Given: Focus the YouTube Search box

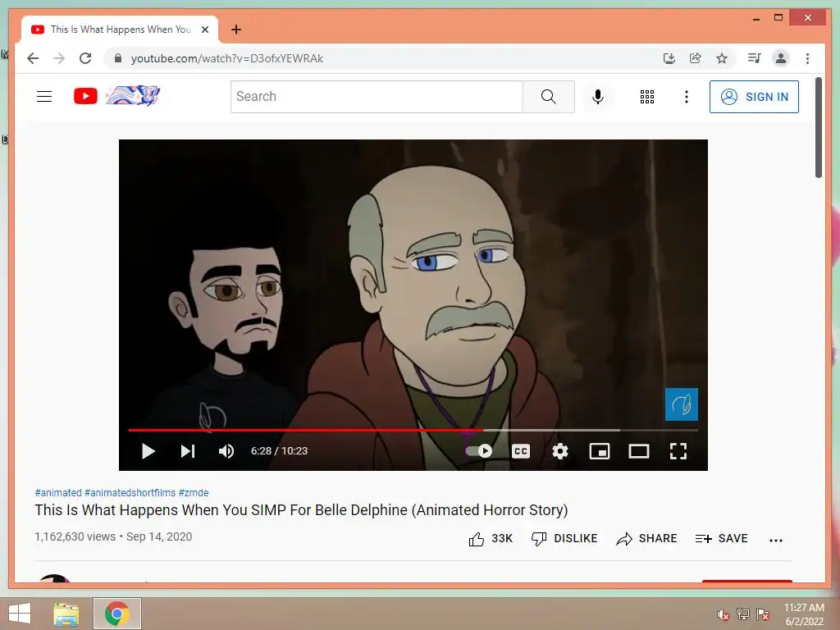Looking at the screenshot, I should (x=377, y=97).
